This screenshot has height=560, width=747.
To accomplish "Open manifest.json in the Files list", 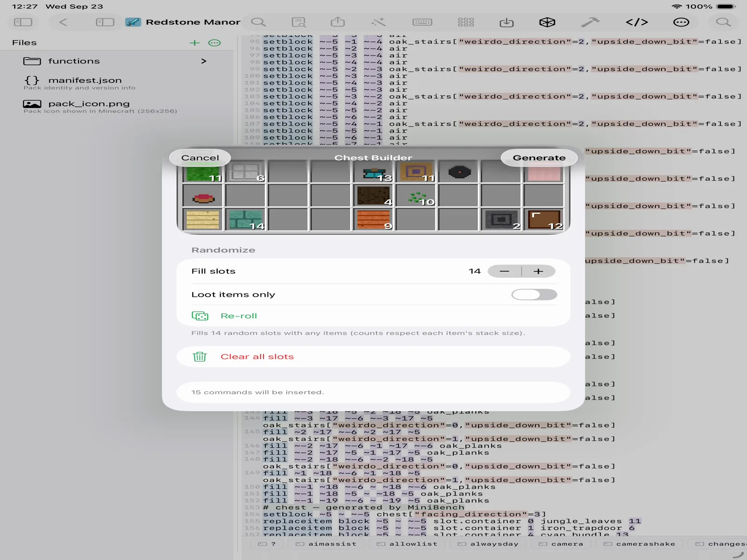I will click(117, 83).
